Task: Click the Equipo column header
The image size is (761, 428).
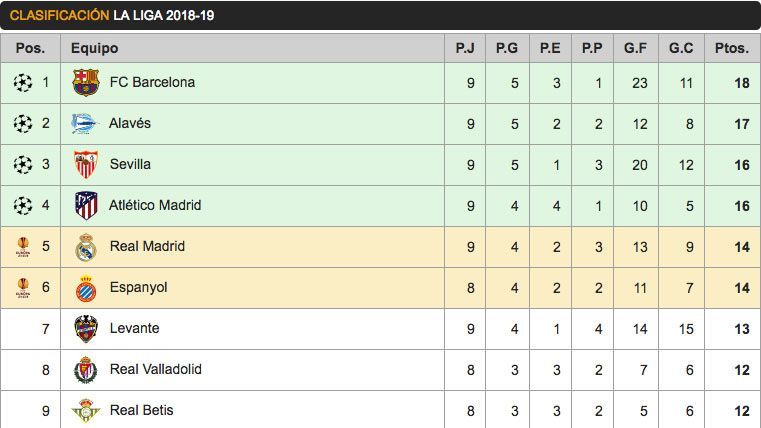Action: pos(94,47)
